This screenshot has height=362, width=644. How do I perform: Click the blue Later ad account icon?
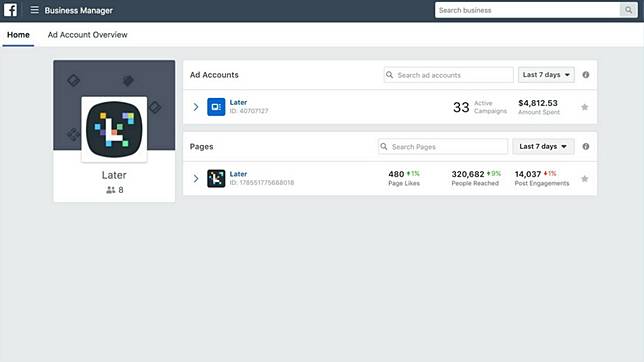tap(216, 107)
